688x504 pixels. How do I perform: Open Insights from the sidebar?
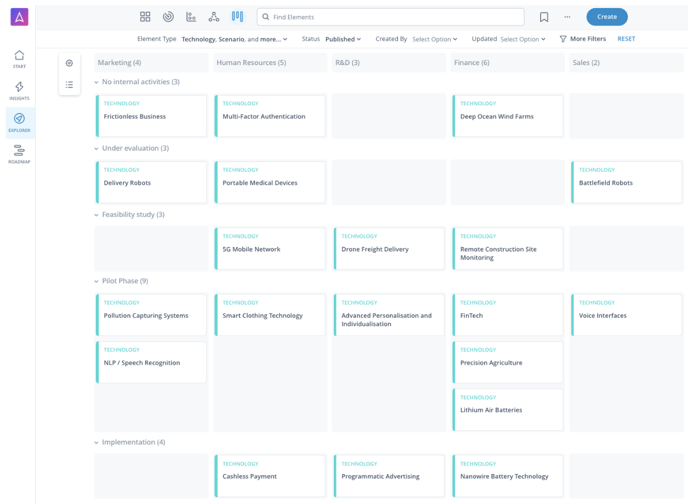click(x=19, y=90)
